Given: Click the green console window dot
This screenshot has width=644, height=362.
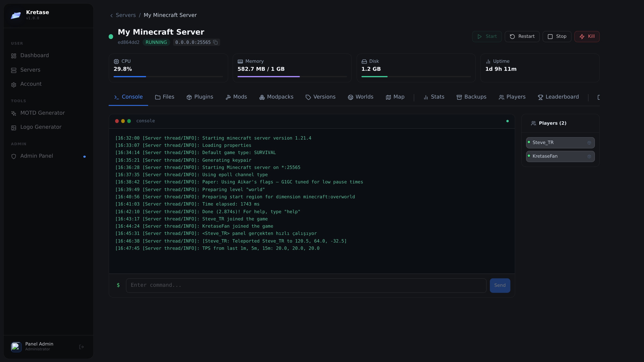Looking at the screenshot, I should coord(129,121).
